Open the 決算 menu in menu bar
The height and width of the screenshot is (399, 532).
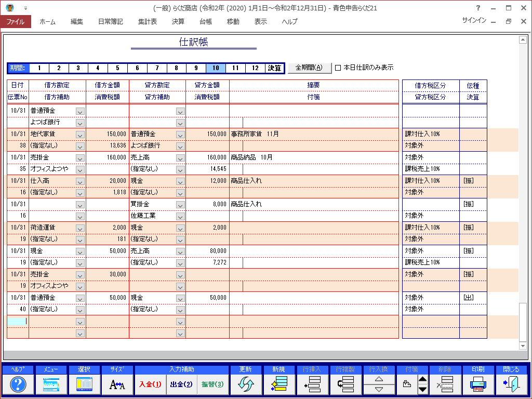(178, 22)
